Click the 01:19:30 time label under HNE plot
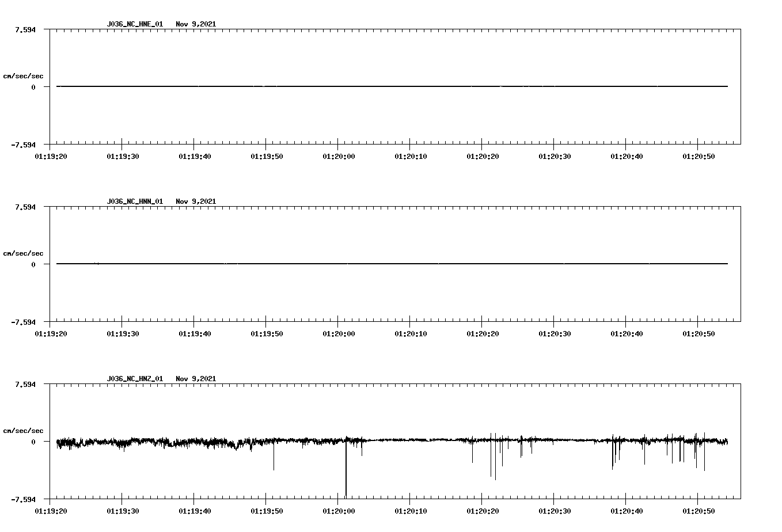 (123, 156)
